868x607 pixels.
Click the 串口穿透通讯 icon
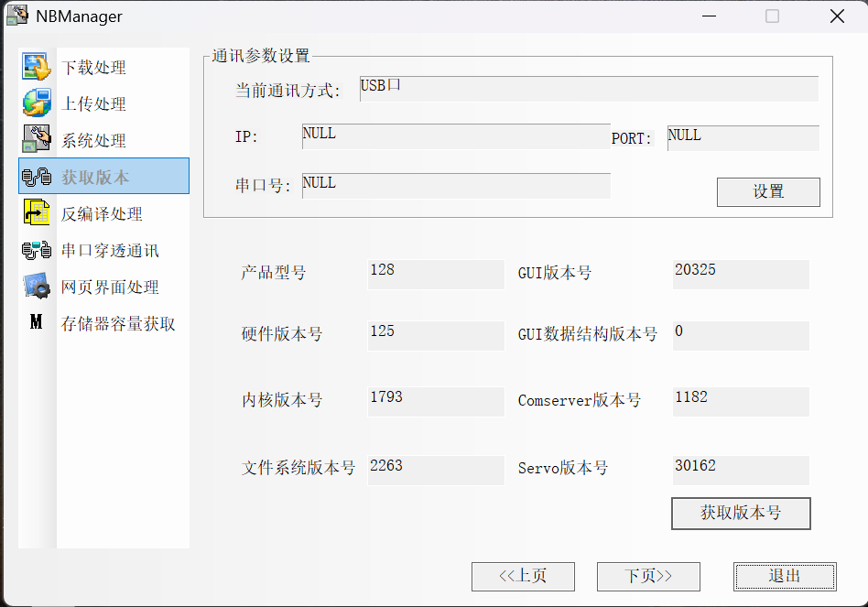37,250
